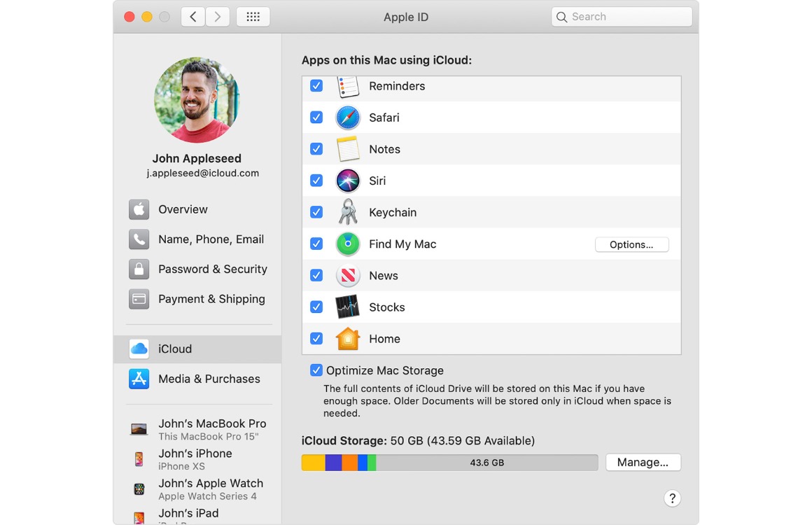Select John's Apple Watch device
Image resolution: width=812 pixels, height=525 pixels.
coord(198,489)
